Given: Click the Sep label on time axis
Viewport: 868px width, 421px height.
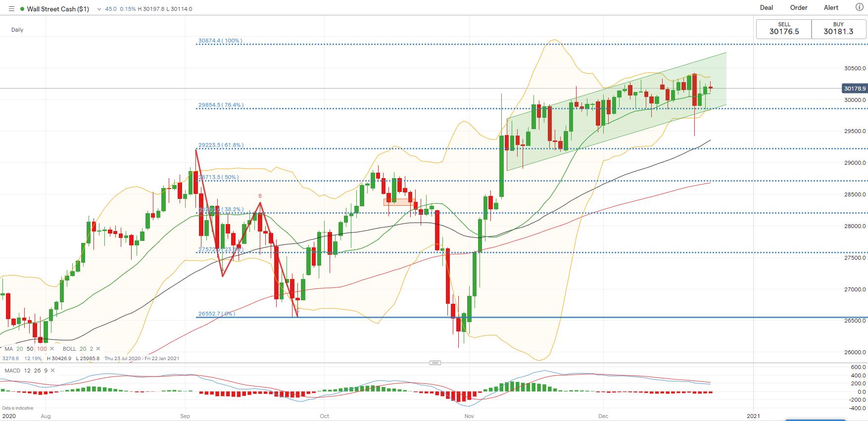Looking at the screenshot, I should (185, 416).
